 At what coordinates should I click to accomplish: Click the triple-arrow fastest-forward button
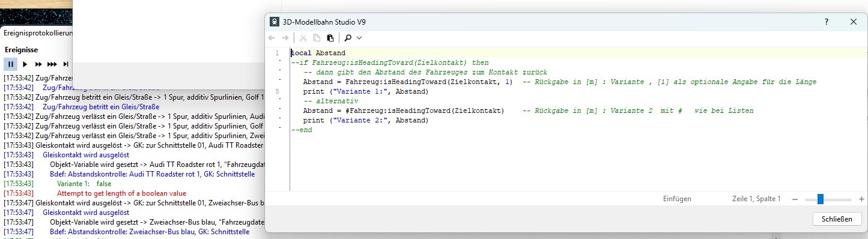click(52, 64)
